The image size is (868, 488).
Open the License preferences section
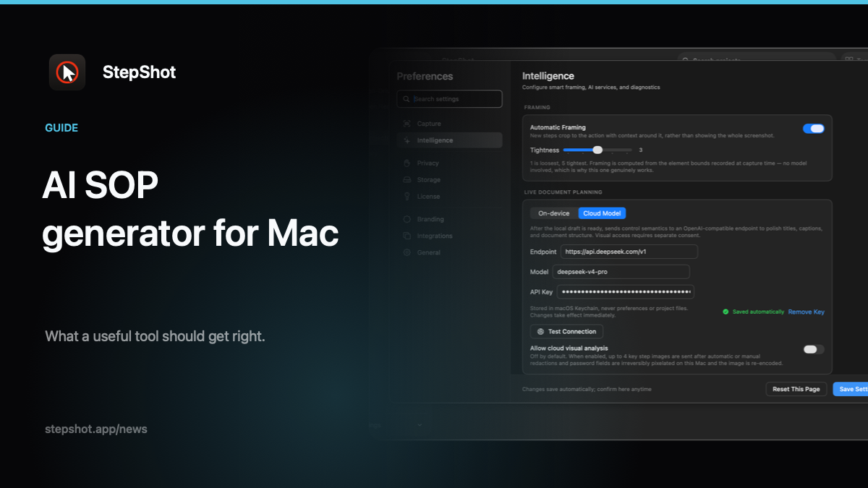(x=449, y=197)
